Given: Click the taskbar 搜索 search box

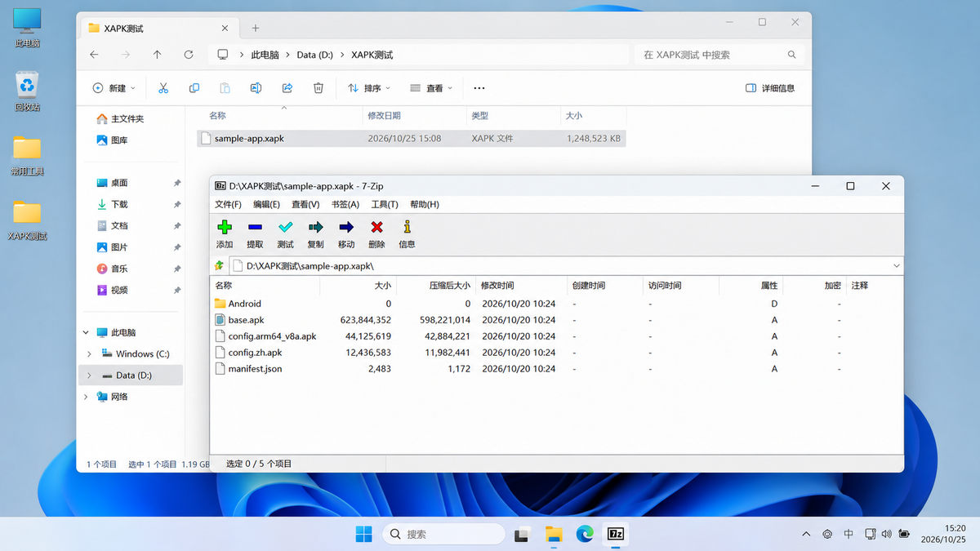Looking at the screenshot, I should tap(443, 534).
